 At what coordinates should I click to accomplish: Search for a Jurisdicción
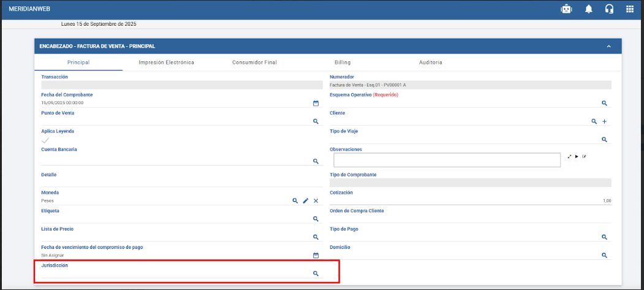click(x=316, y=273)
